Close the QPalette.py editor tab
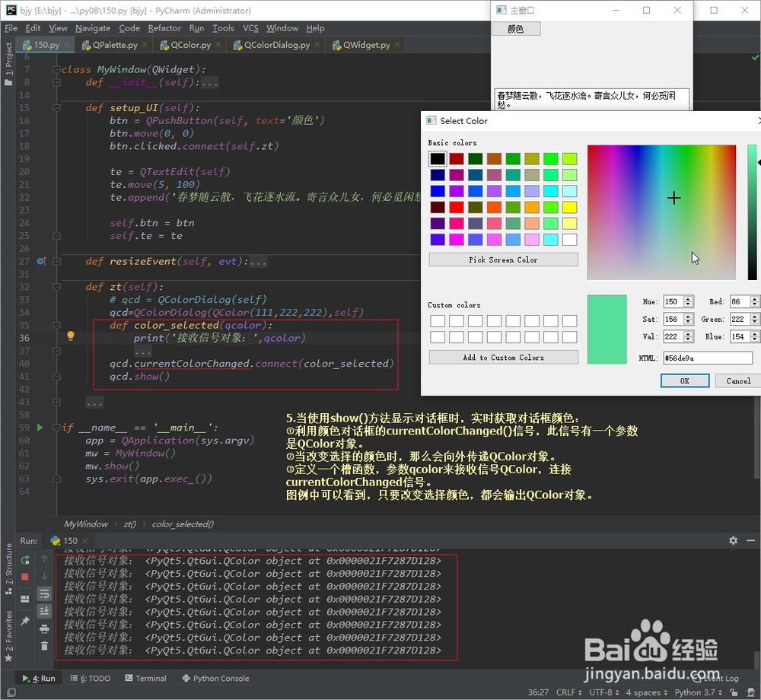 (x=145, y=45)
